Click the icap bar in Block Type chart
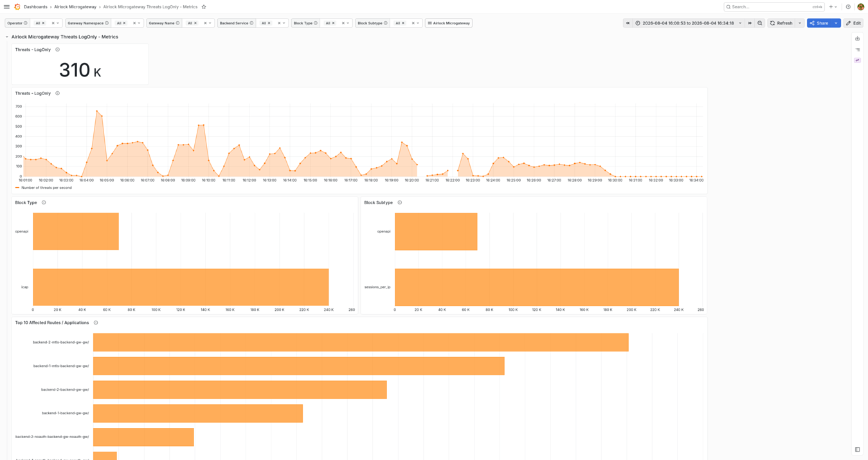868x460 pixels. 181,287
